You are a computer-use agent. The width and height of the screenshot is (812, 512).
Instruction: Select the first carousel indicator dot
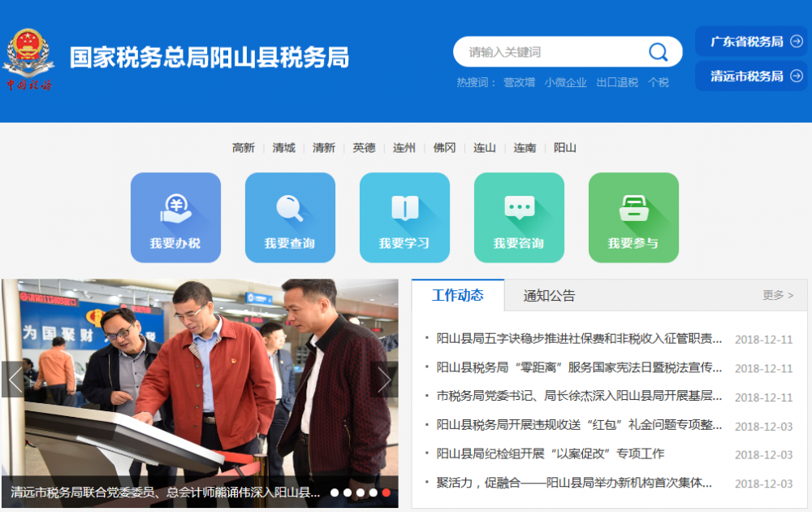pos(335,492)
